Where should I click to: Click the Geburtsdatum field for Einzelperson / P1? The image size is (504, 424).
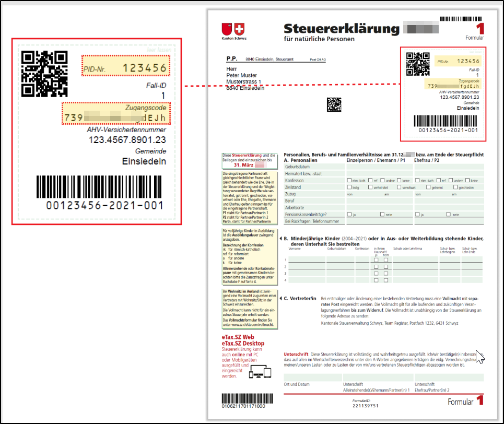point(380,167)
